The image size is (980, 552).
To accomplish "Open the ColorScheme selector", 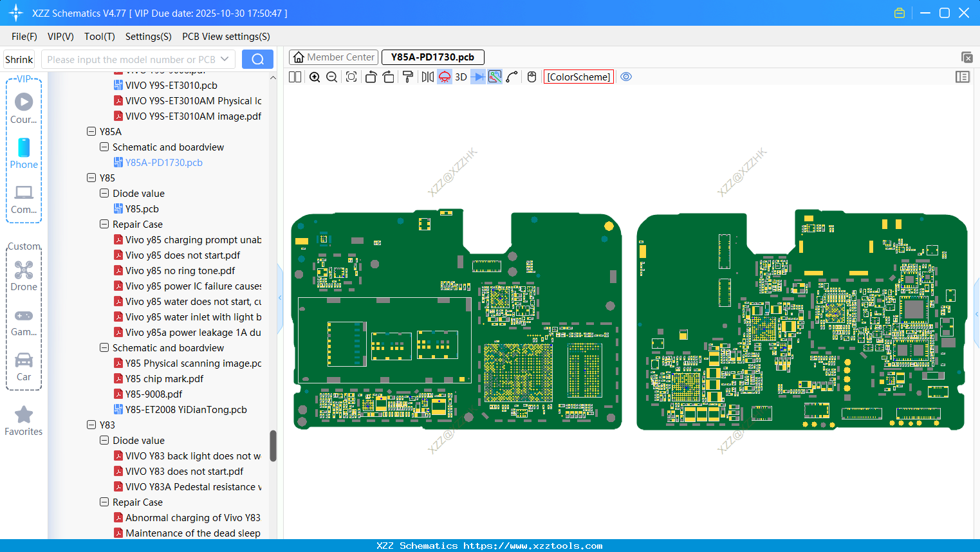I will point(578,77).
